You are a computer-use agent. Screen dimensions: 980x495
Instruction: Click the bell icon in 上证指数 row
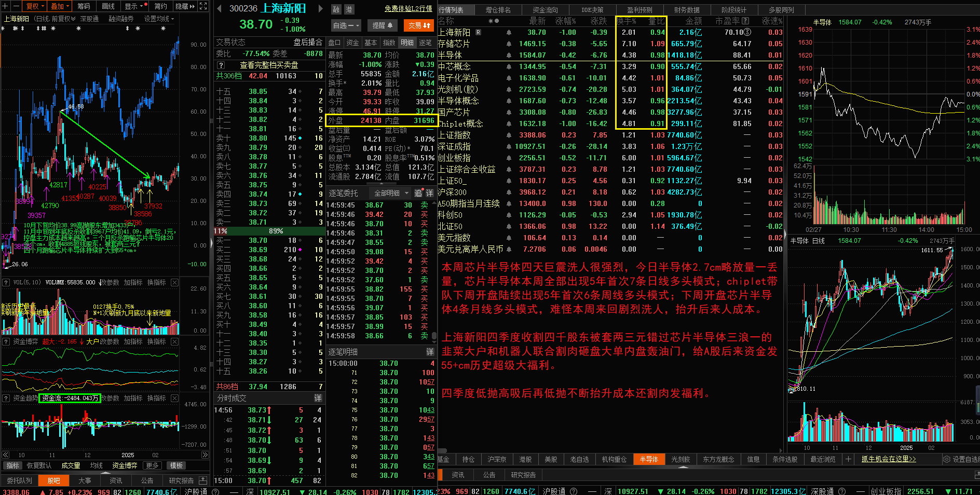coord(509,135)
